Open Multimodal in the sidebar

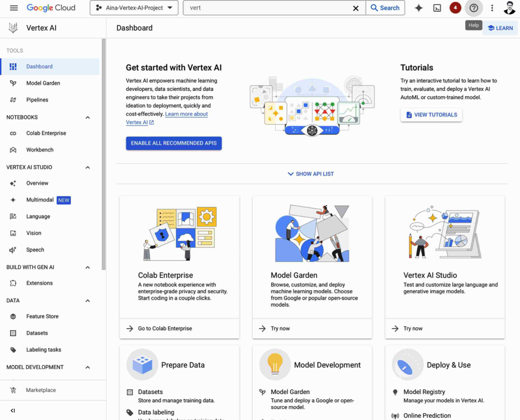click(x=40, y=200)
